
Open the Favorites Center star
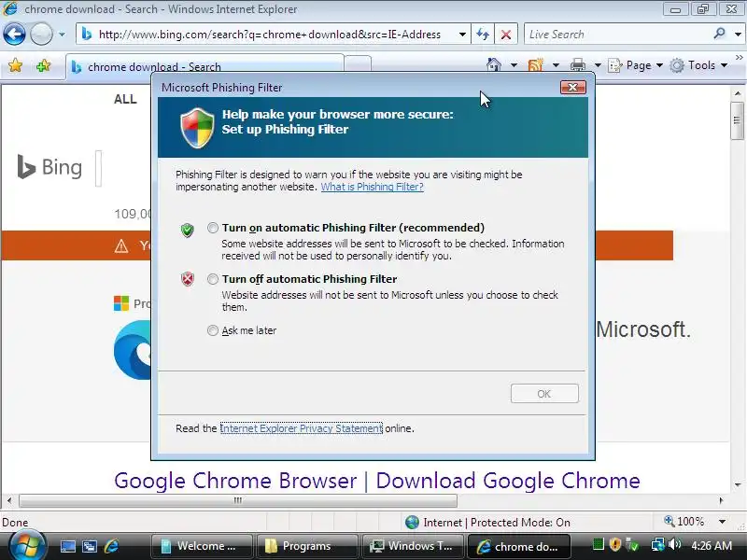click(15, 65)
